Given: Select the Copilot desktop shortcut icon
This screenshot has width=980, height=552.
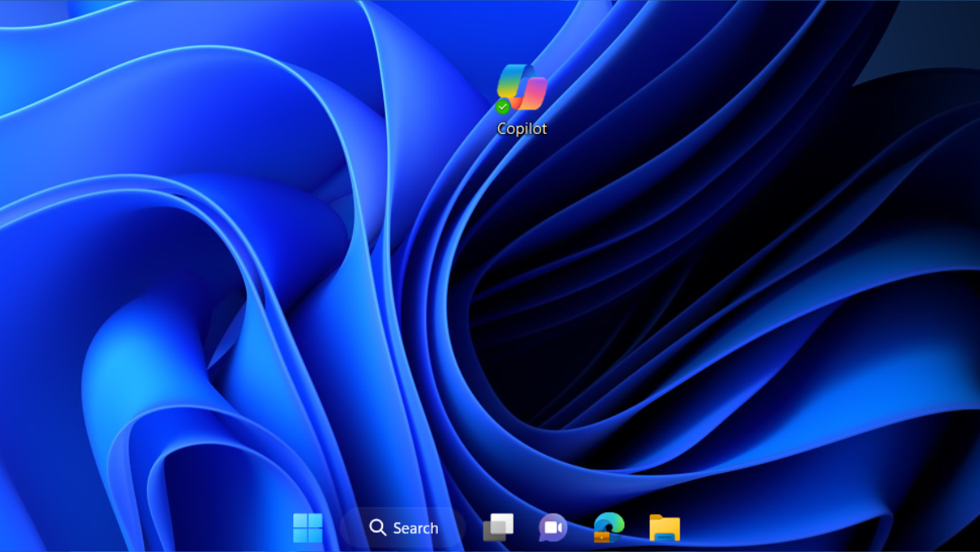Looking at the screenshot, I should 522,87.
